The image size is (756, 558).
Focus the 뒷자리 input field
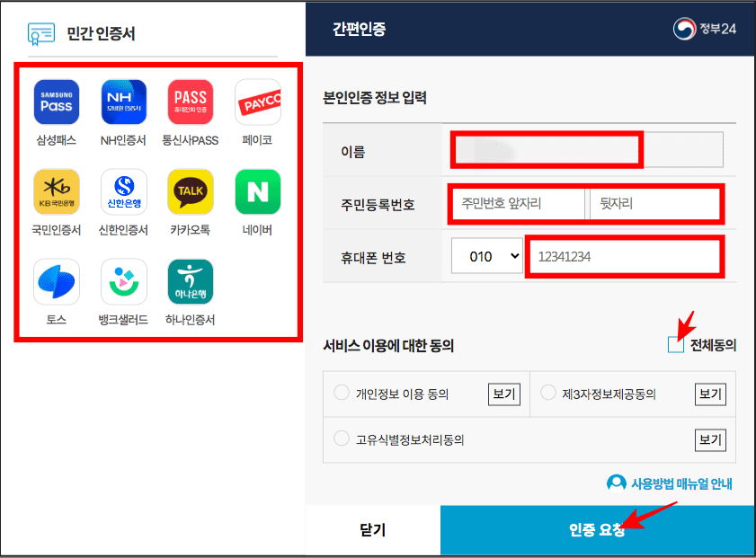pyautogui.click(x=655, y=203)
